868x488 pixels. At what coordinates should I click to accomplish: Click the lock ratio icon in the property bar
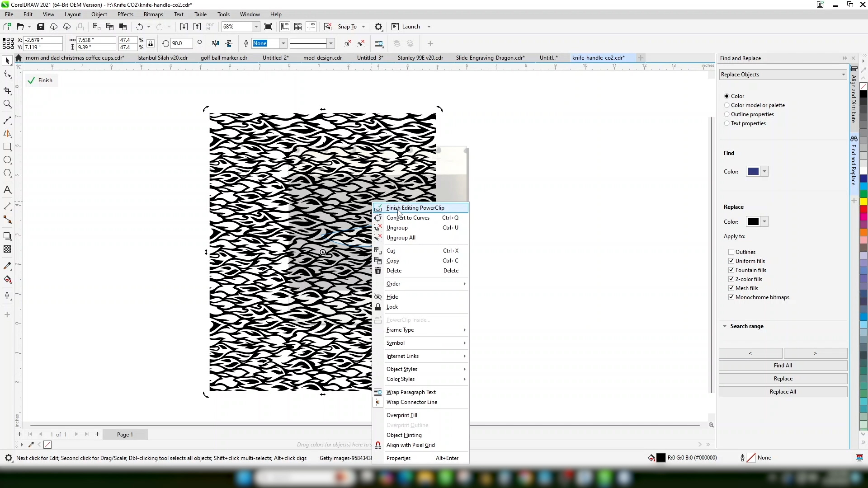coord(151,43)
